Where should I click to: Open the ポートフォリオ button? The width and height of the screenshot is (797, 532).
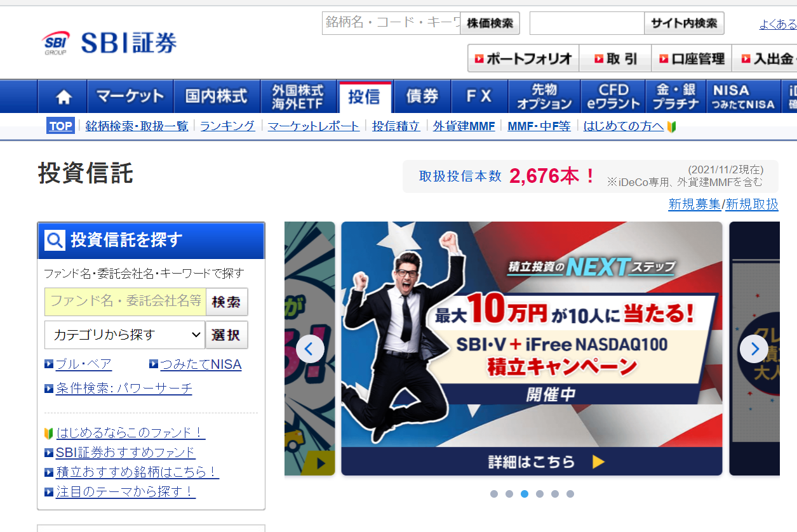[x=523, y=58]
